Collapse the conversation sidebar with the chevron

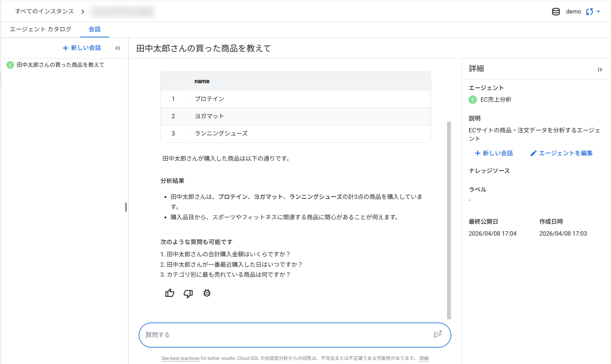pos(118,48)
